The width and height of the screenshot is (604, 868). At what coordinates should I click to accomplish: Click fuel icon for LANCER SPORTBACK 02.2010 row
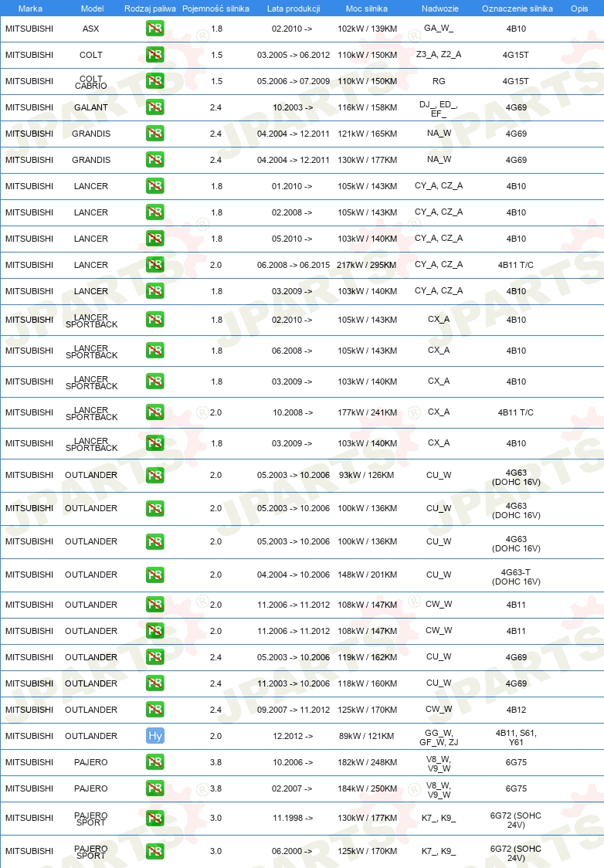tap(155, 320)
